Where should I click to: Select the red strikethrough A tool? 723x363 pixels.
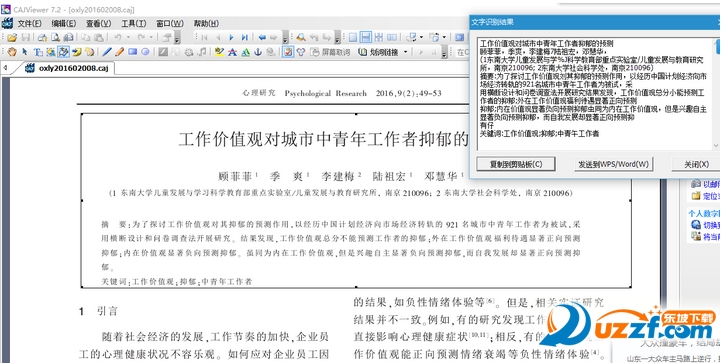232,52
